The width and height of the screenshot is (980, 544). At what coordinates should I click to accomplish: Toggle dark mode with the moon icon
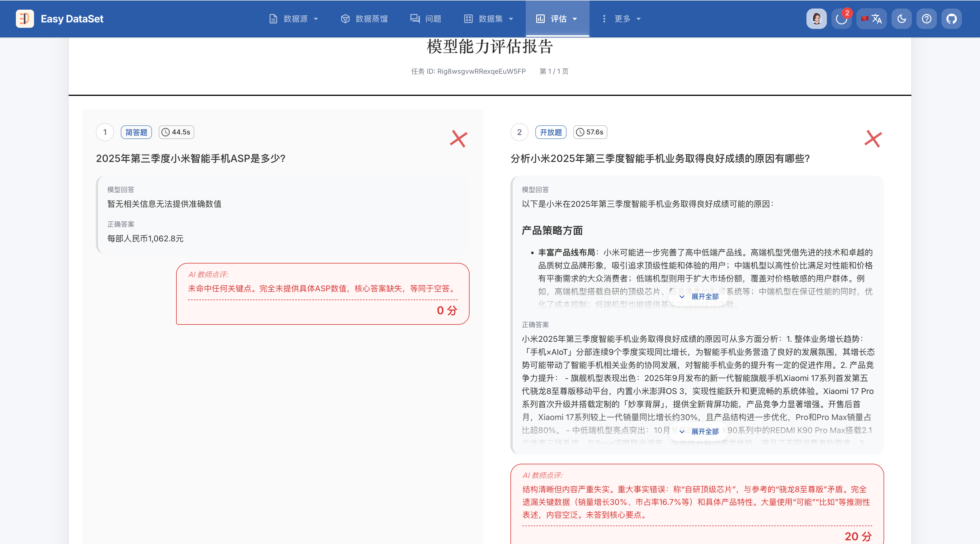[x=902, y=19]
